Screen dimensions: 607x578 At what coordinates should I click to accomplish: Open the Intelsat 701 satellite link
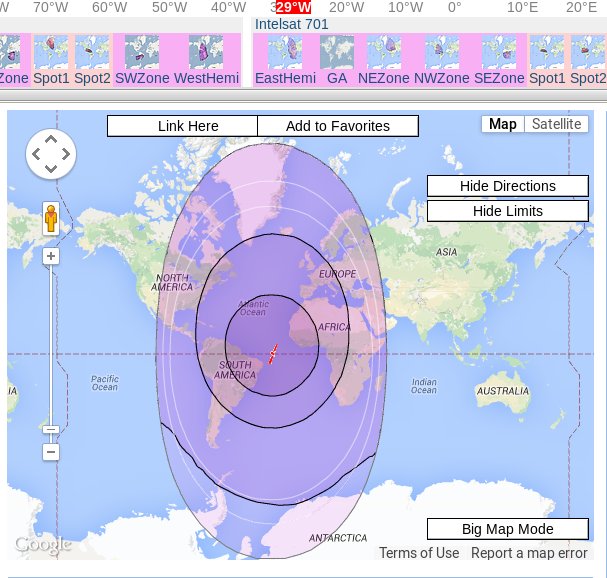coord(291,24)
